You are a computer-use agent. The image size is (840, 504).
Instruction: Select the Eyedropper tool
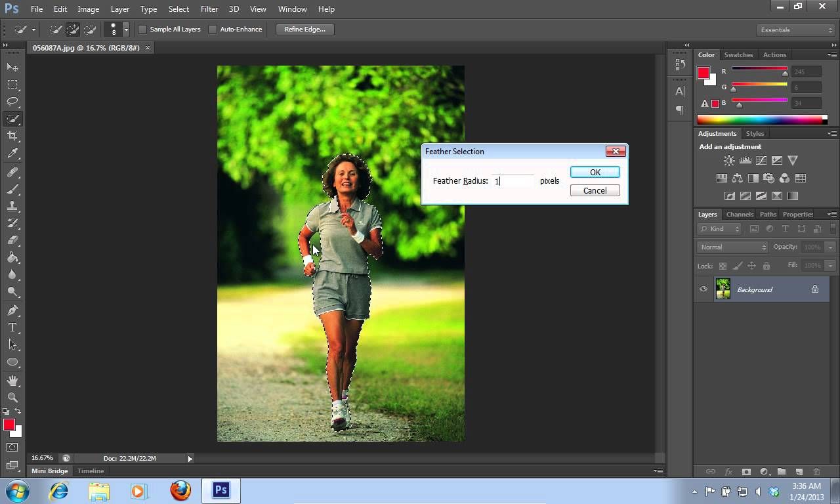click(x=12, y=154)
